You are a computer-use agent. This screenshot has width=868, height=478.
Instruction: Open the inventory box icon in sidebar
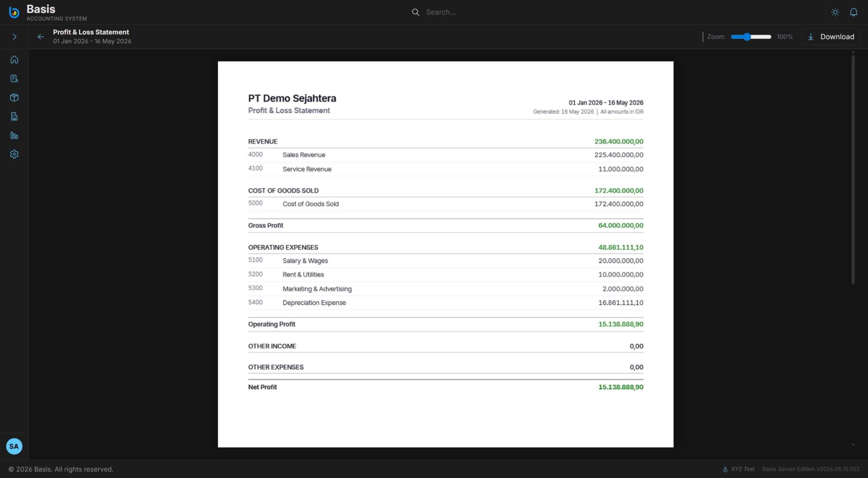click(14, 97)
